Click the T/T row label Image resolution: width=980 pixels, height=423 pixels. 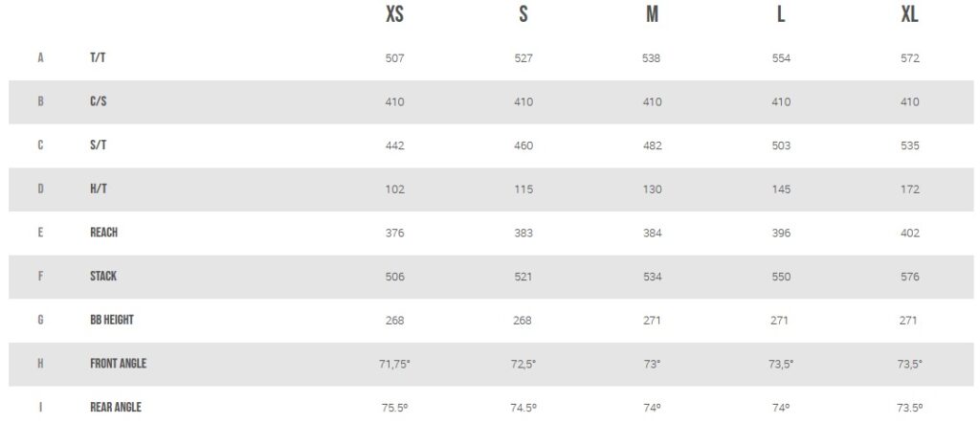(x=98, y=58)
